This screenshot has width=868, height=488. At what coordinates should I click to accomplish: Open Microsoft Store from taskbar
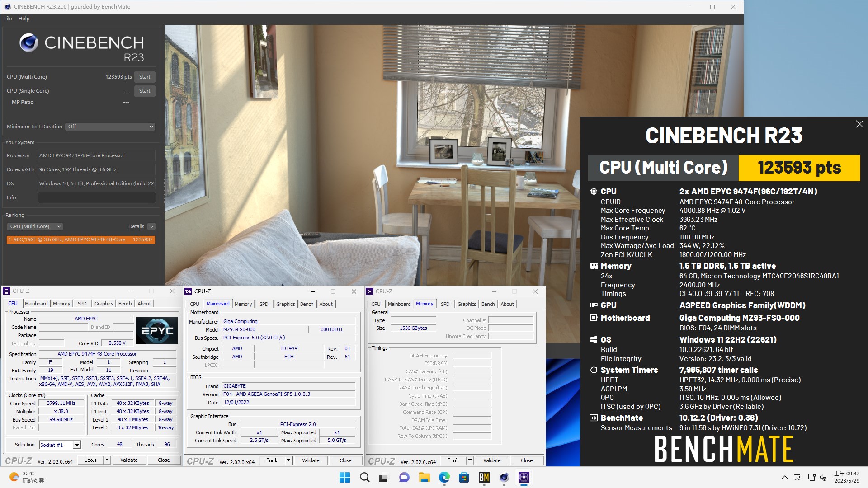coord(464,477)
